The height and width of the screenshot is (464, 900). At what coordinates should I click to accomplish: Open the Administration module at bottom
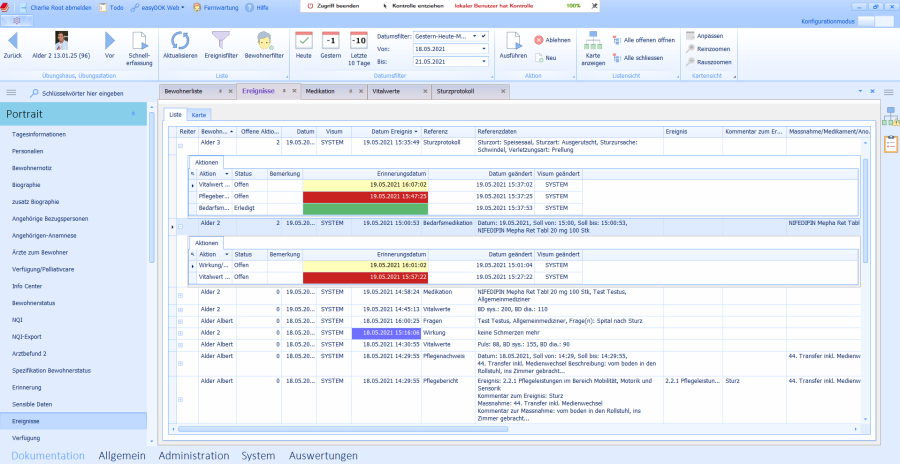pos(193,456)
